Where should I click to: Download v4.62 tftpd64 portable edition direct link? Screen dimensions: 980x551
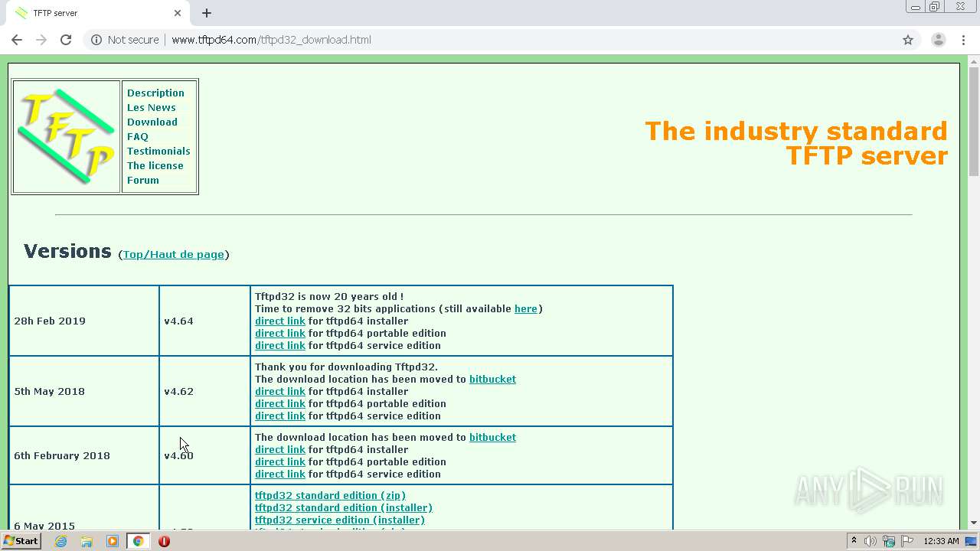279,403
